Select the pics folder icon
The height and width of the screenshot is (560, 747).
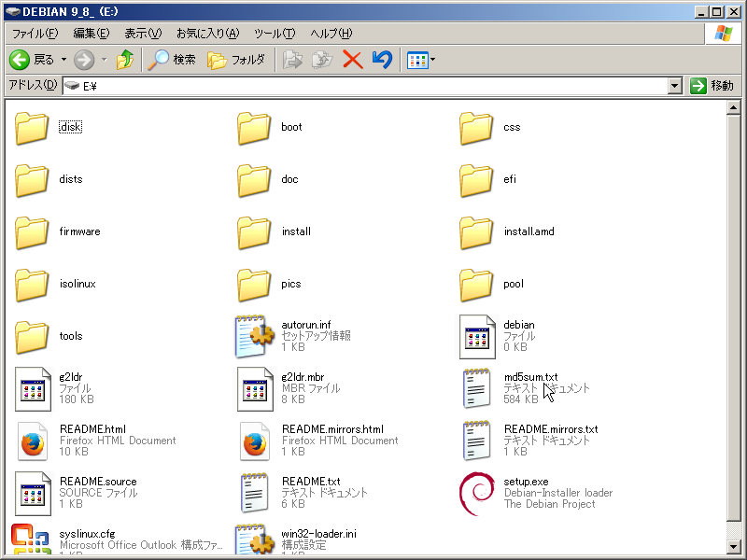pos(253,285)
